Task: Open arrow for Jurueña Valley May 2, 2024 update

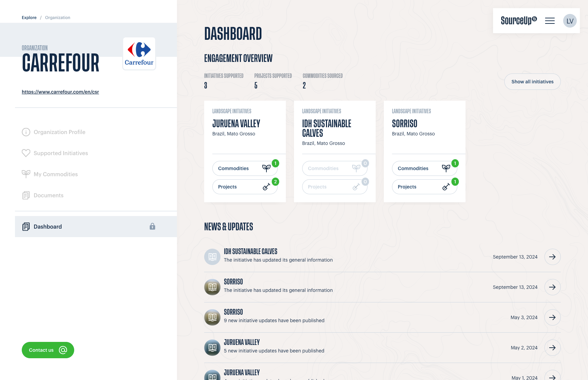Action: (552, 348)
